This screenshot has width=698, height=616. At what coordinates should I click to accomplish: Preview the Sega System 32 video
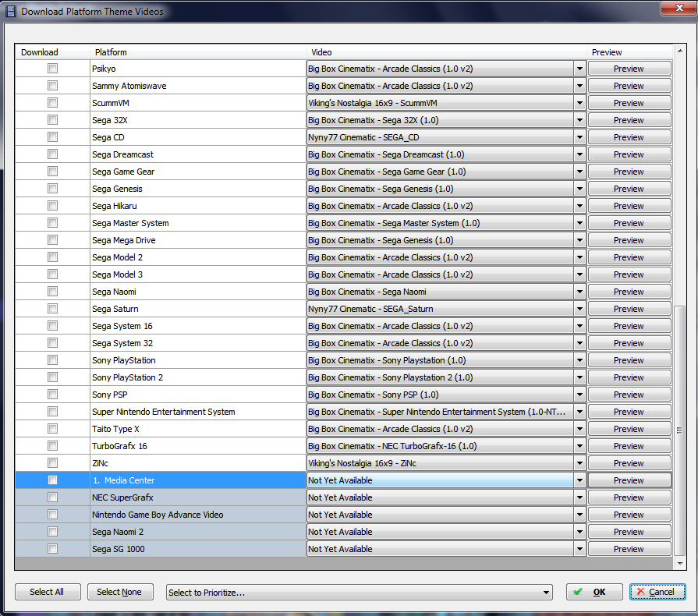(629, 343)
